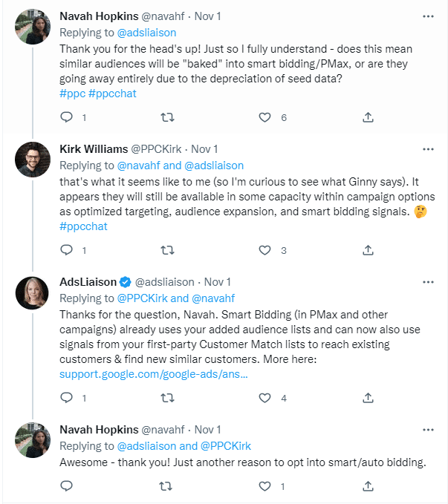Like AdsLiaison's tweet with 4 likes
The height and width of the screenshot is (504, 448).
click(265, 398)
